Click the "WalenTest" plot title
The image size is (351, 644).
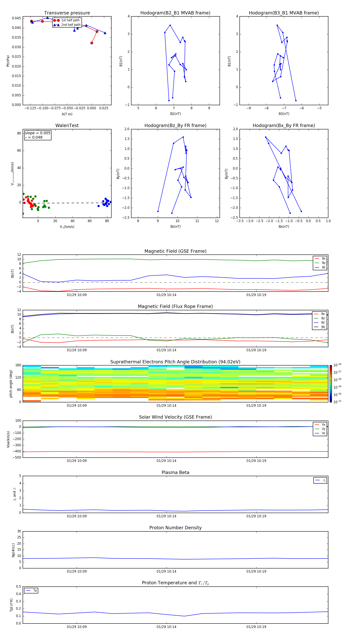click(67, 125)
